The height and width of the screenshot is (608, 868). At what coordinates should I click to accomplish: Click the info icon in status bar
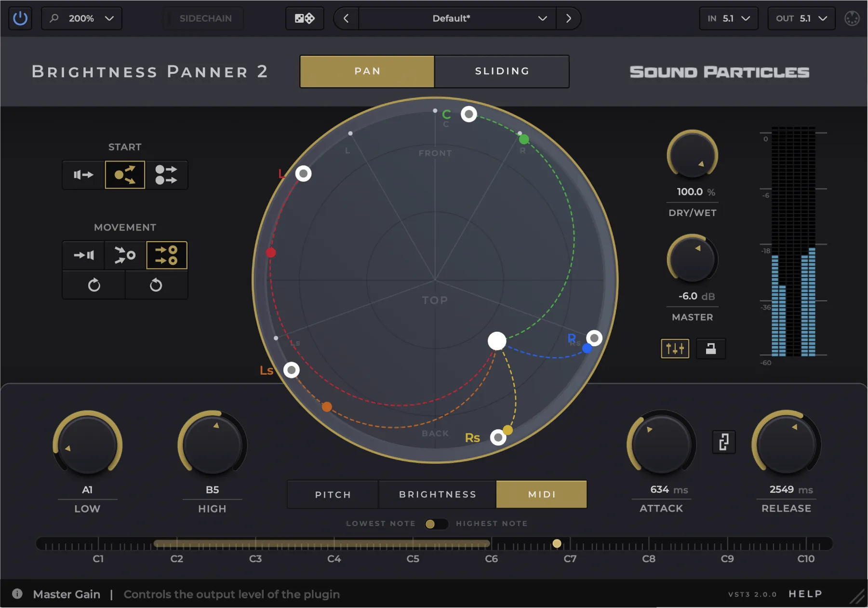click(17, 594)
